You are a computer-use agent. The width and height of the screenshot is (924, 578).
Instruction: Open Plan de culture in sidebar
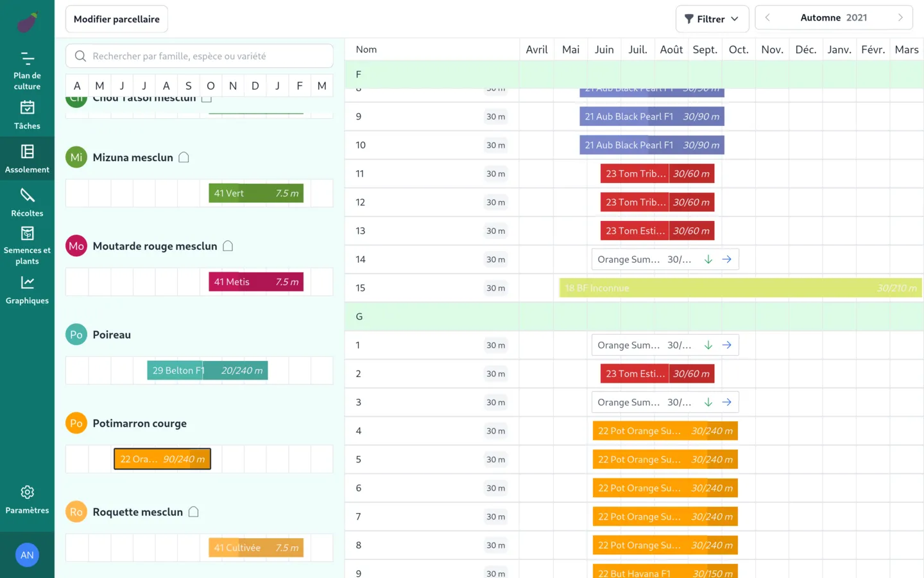pyautogui.click(x=27, y=71)
